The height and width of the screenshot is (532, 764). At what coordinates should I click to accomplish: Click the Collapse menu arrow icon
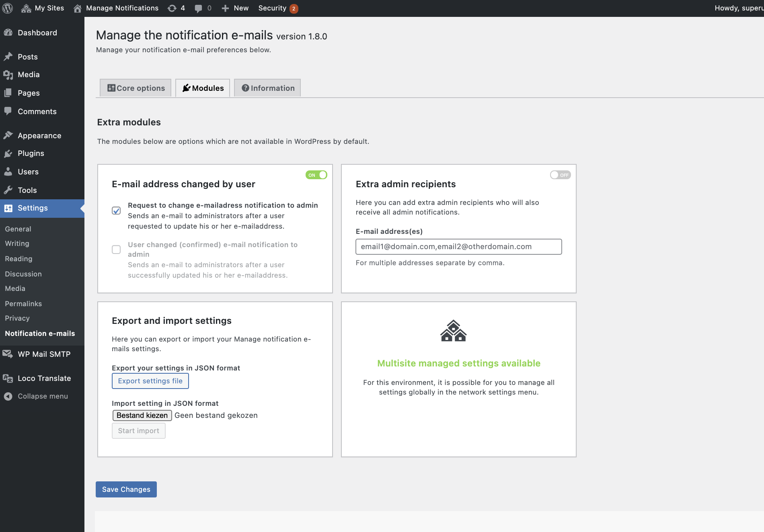point(8,396)
